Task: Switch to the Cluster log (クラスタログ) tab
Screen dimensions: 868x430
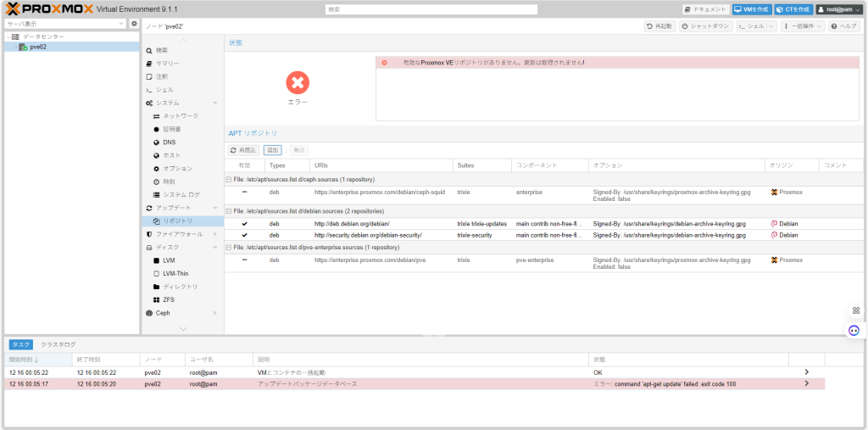Action: [58, 344]
